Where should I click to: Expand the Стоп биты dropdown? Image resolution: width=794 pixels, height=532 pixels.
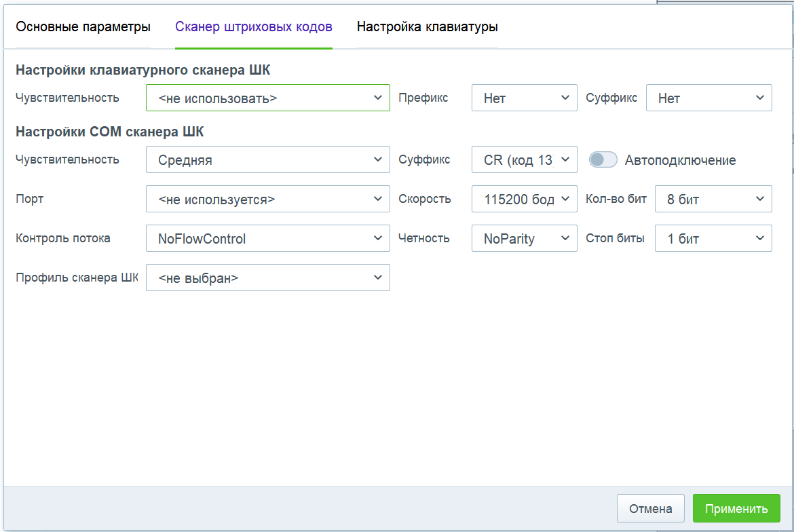coord(713,238)
